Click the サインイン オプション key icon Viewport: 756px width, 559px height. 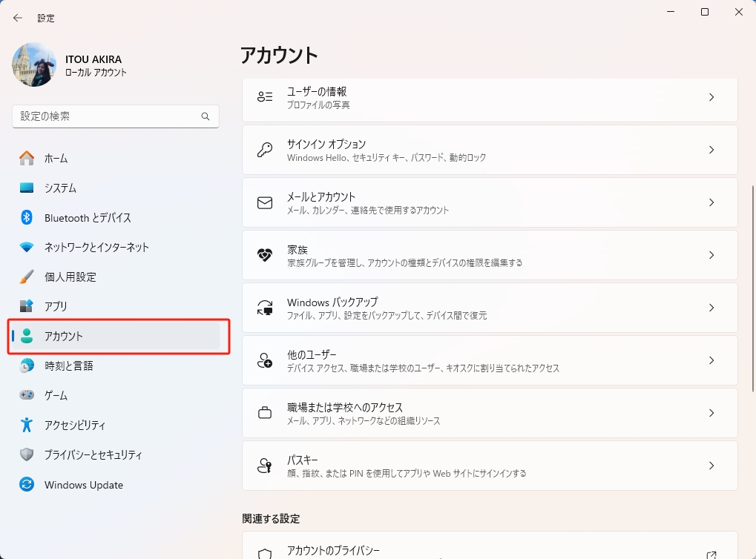pyautogui.click(x=264, y=149)
